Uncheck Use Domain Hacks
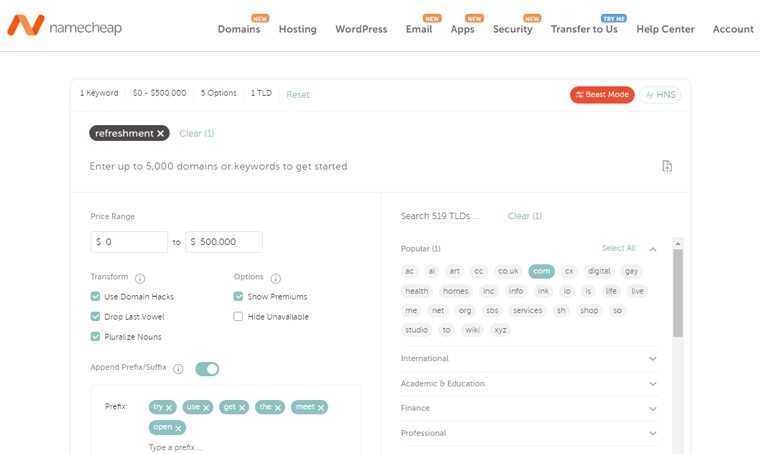 [x=95, y=297]
